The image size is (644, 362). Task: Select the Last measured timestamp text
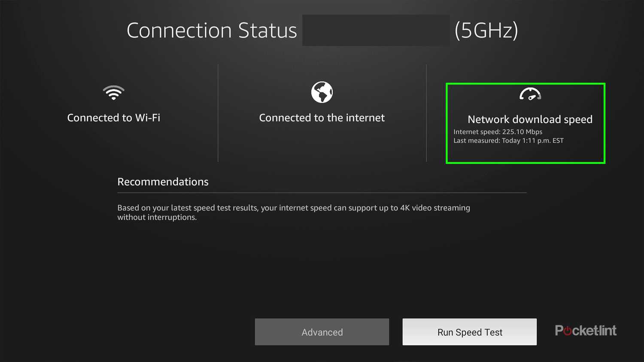509,140
